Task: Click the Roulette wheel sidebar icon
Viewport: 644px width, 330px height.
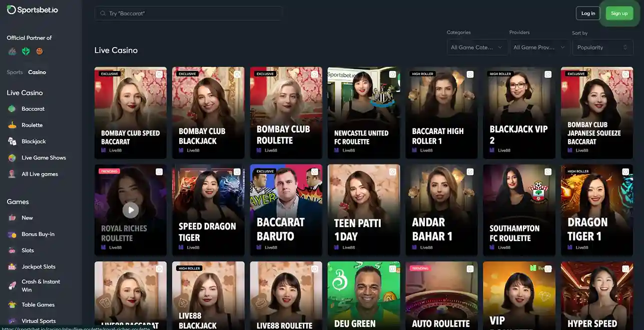Action: coord(12,125)
